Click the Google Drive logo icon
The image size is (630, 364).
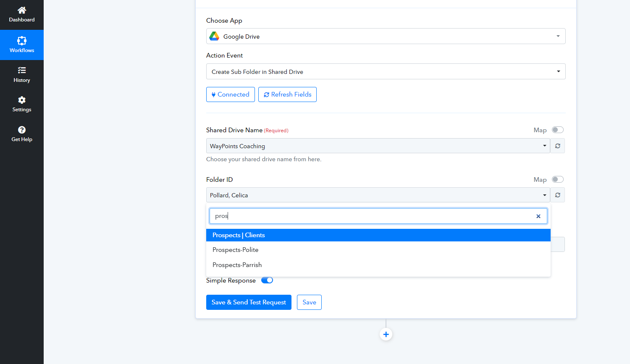(214, 36)
